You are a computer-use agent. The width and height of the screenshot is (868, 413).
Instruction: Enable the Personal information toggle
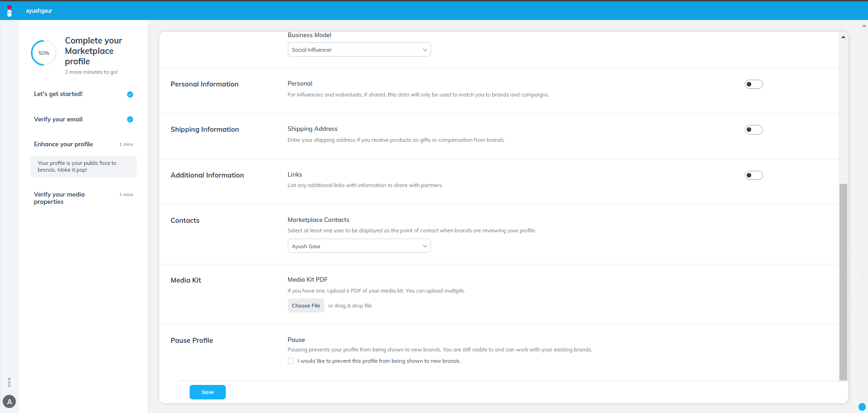(754, 84)
